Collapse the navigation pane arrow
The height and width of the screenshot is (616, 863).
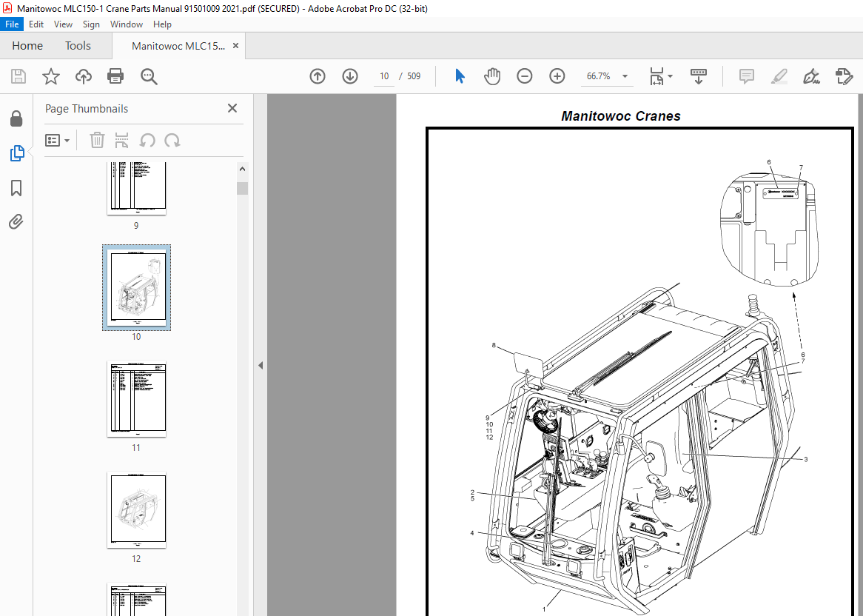261,365
